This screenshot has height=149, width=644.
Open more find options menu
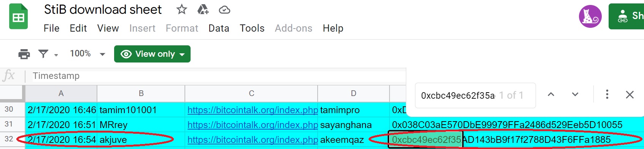point(607,94)
